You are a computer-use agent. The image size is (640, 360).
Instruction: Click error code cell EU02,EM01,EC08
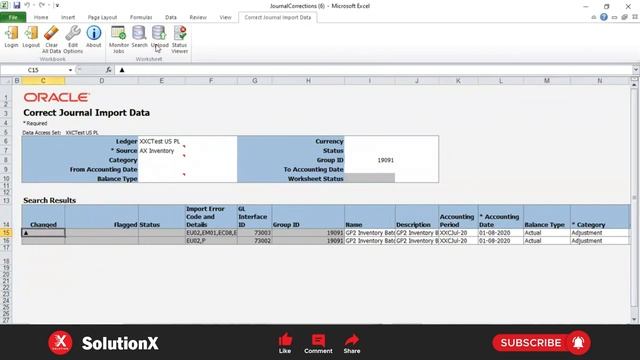(x=211, y=233)
